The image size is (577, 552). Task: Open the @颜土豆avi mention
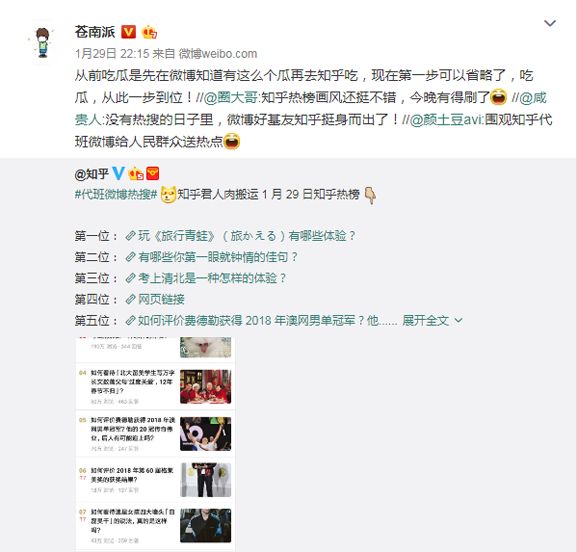[446, 120]
